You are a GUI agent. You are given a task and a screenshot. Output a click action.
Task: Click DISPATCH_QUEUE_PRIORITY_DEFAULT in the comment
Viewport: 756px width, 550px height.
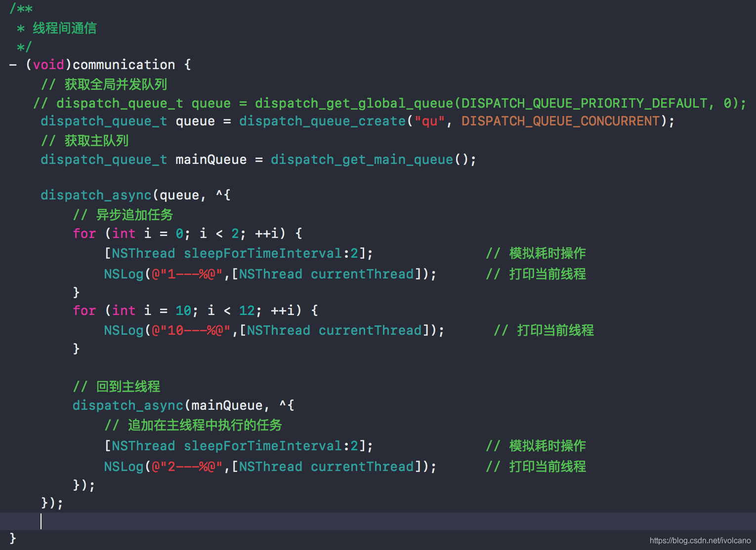point(585,103)
